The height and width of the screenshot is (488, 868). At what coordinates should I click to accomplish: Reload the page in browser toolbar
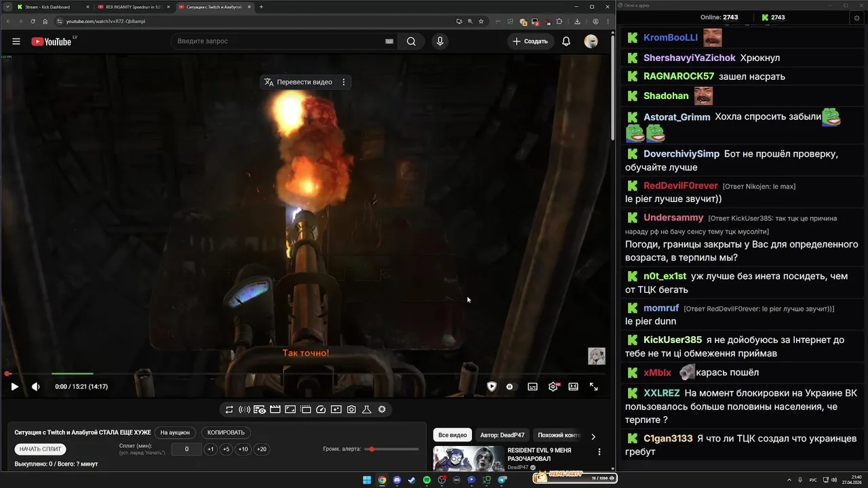33,21
